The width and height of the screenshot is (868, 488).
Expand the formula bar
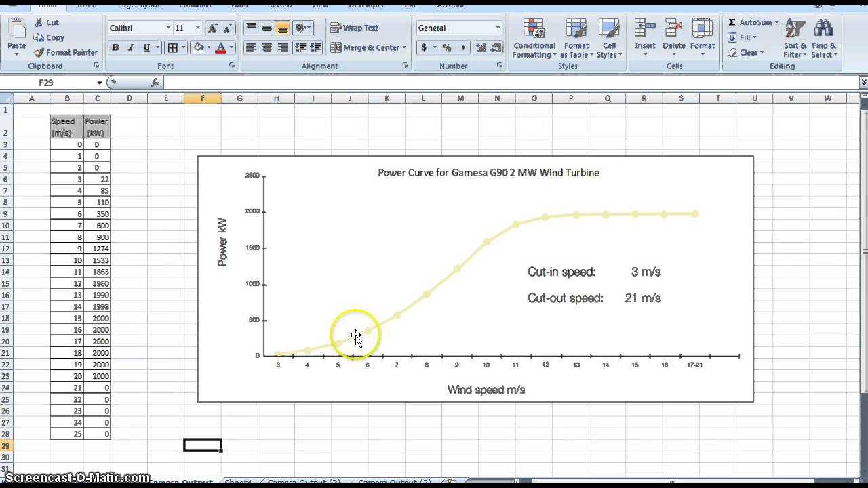pos(863,82)
